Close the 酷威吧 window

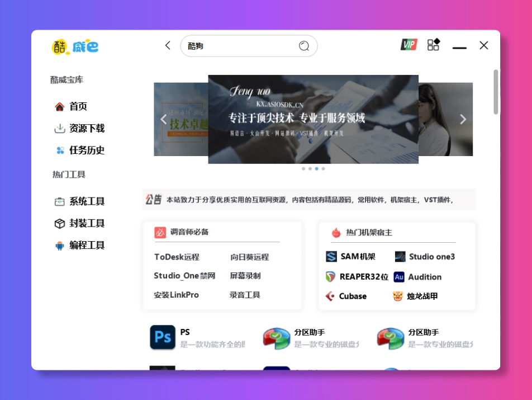484,45
